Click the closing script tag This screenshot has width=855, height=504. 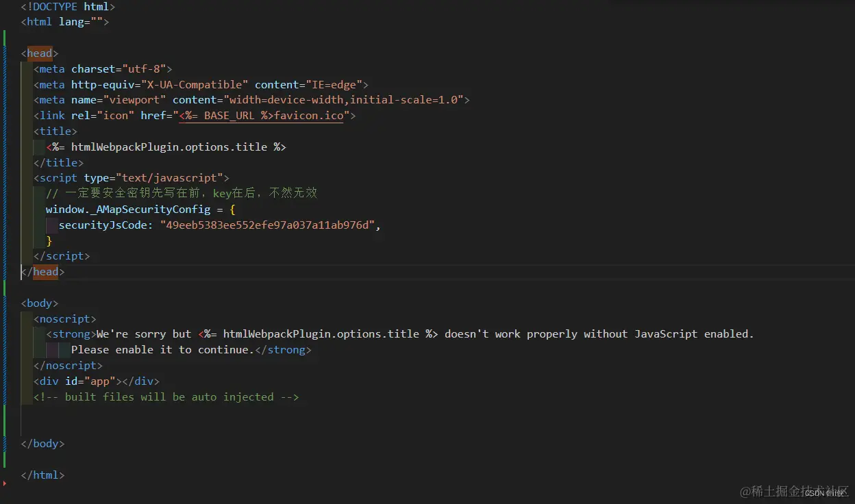(x=62, y=256)
